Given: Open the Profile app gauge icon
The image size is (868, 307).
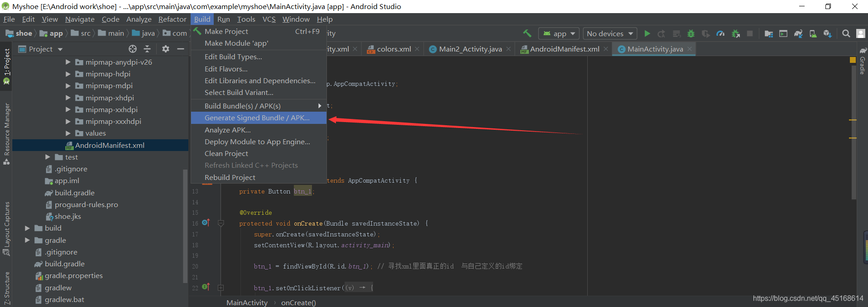Looking at the screenshot, I should click(x=720, y=33).
